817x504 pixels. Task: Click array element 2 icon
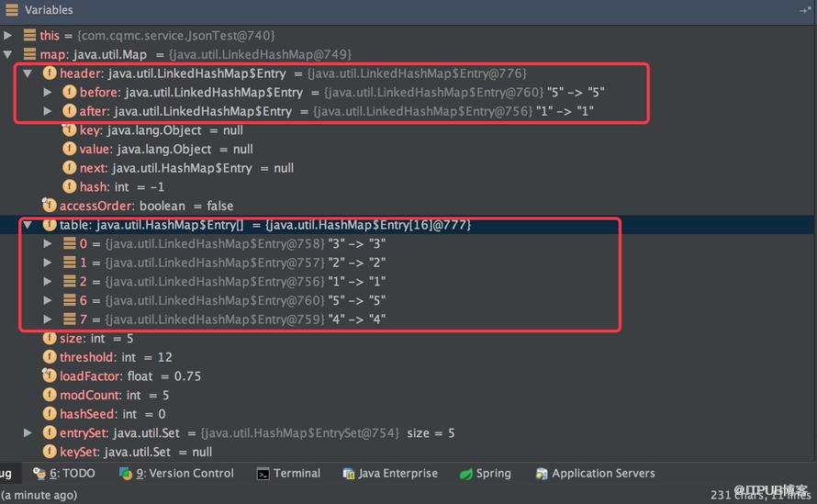pyautogui.click(x=69, y=282)
